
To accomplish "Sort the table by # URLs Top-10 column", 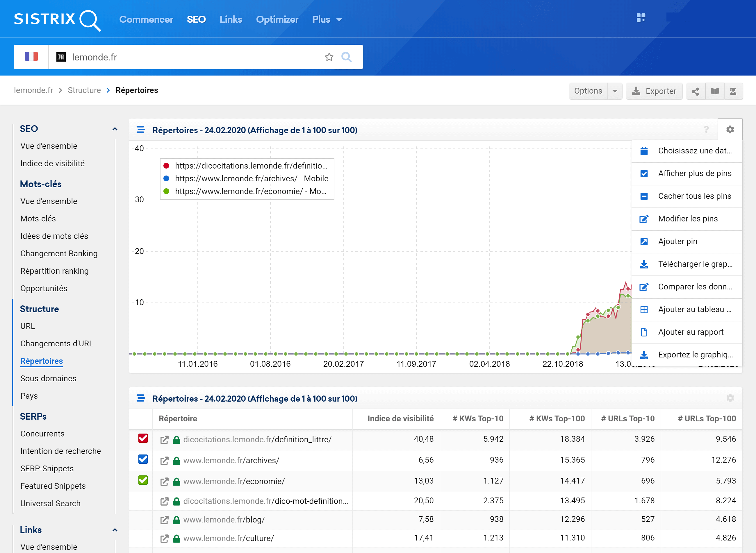I will (628, 418).
